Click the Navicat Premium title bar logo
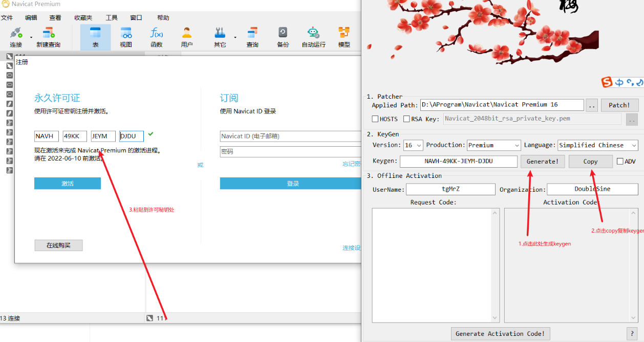 click(x=6, y=4)
